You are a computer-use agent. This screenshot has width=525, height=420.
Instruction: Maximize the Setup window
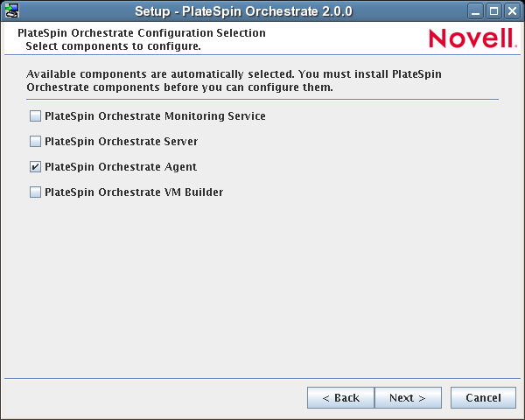495,10
